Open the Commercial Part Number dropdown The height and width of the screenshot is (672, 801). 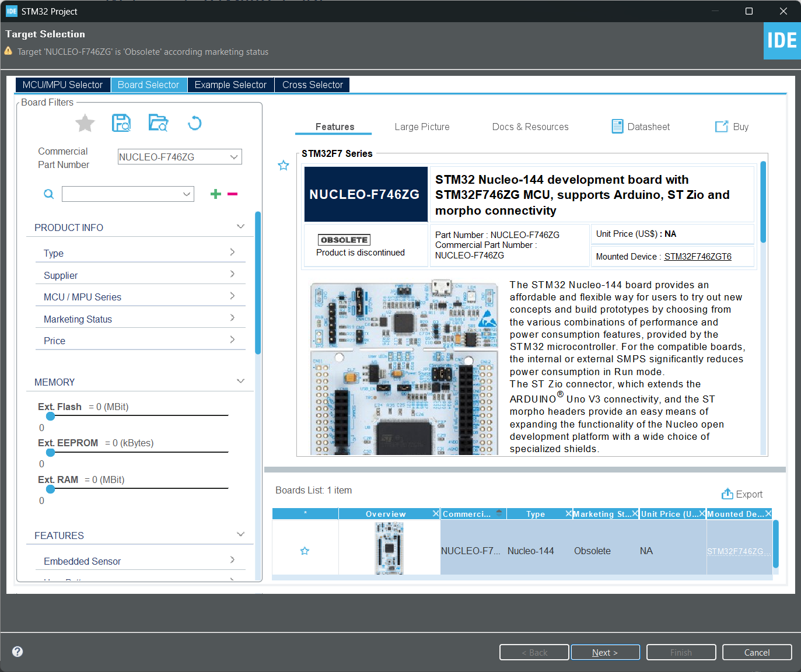pyautogui.click(x=234, y=157)
